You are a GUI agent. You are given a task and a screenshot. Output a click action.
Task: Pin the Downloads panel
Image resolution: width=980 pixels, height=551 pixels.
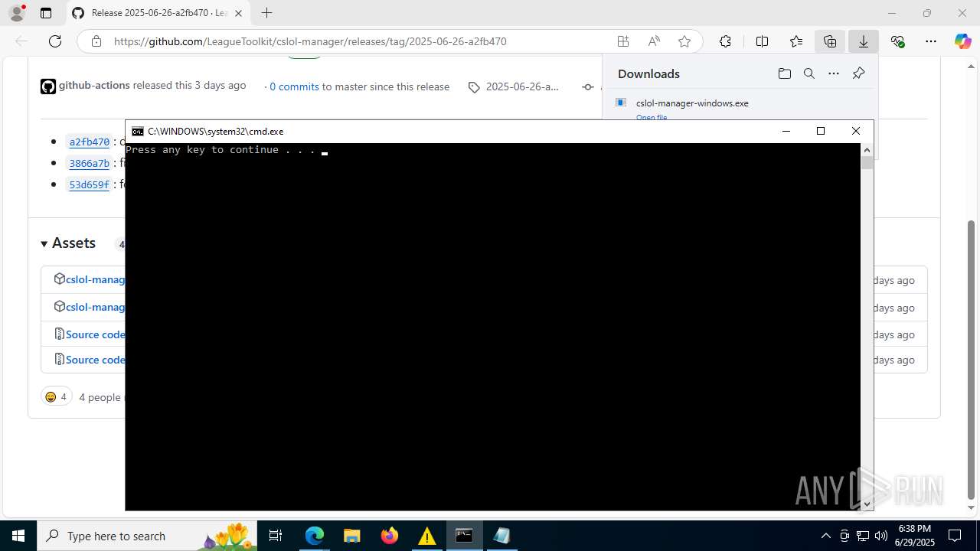[858, 73]
